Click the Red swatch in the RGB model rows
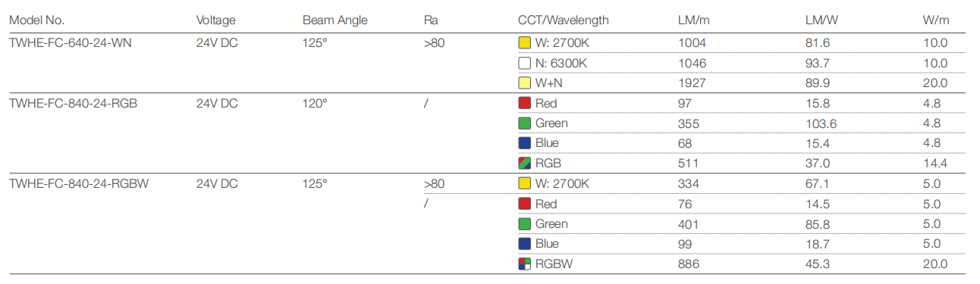Image resolution: width=980 pixels, height=284 pixels. (524, 103)
